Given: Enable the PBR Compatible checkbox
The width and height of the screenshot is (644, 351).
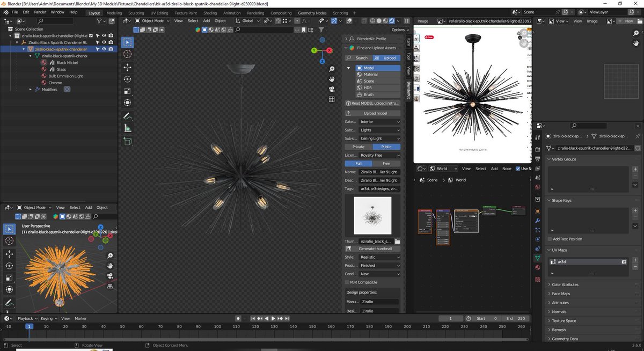Looking at the screenshot, I should 347,282.
